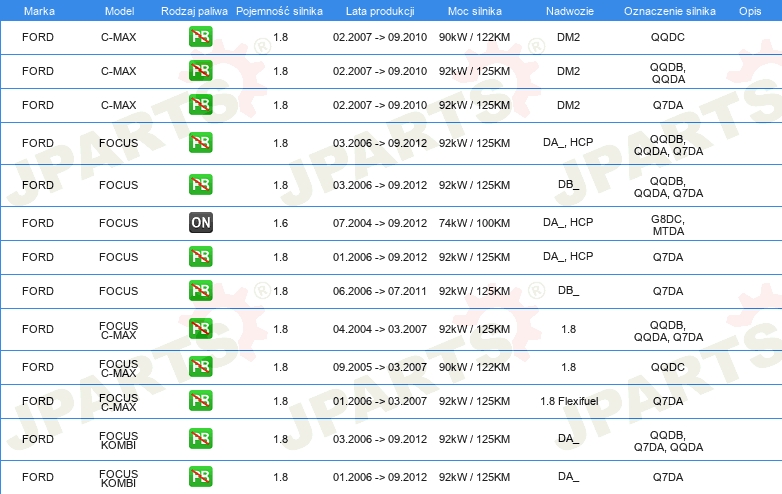782x494 pixels.
Task: Select the 'QQDB, QQDA' engine code cell in C-MAX row
Action: click(668, 73)
